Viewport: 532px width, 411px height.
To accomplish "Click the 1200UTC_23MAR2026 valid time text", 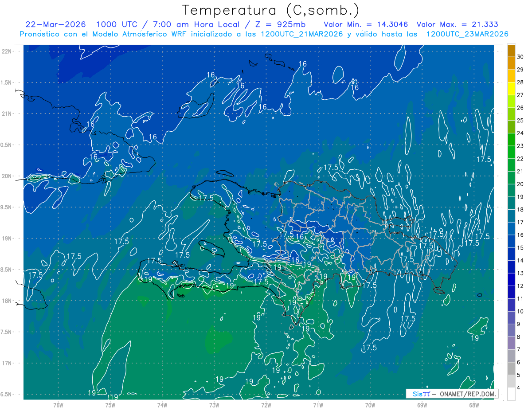I will coord(467,34).
